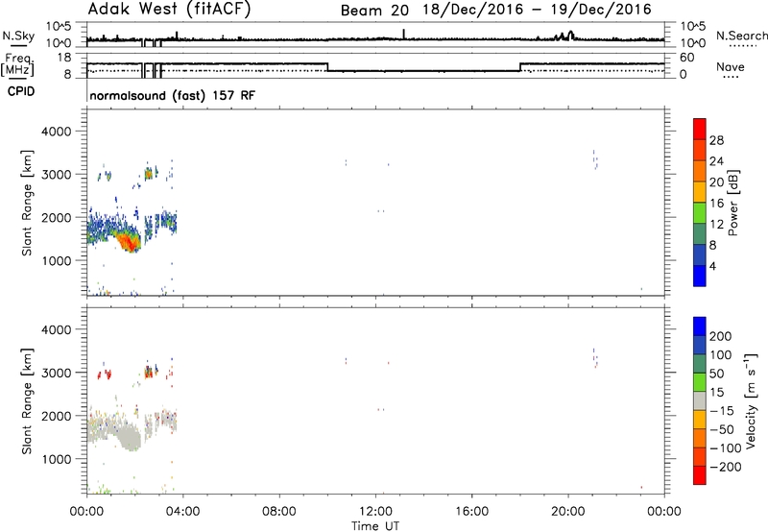
Task: Pick the orange Velocity segment between -100 and -50
Action: click(700, 439)
